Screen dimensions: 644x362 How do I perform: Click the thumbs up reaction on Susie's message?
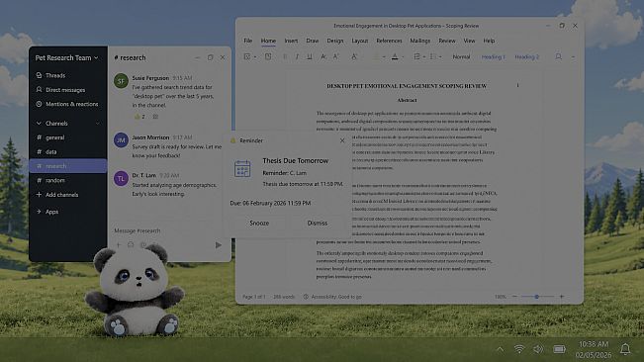(139, 117)
